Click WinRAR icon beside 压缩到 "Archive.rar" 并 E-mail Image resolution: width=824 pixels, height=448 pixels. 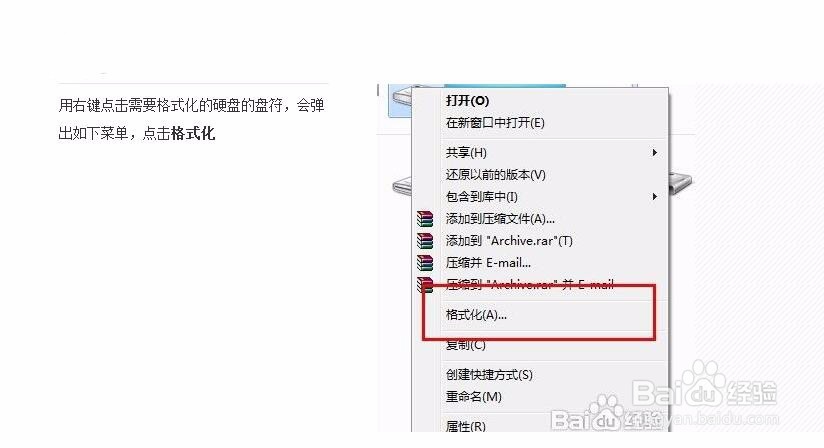[x=425, y=285]
